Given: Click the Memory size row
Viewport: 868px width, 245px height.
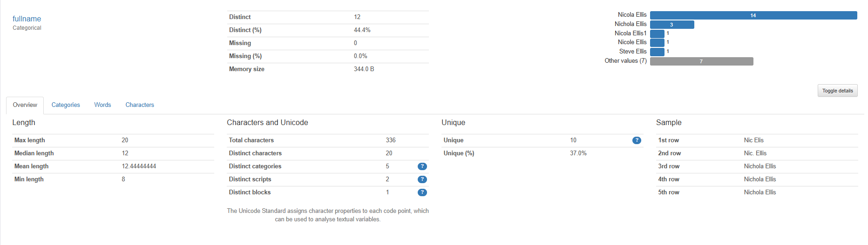Looking at the screenshot, I should tap(328, 69).
